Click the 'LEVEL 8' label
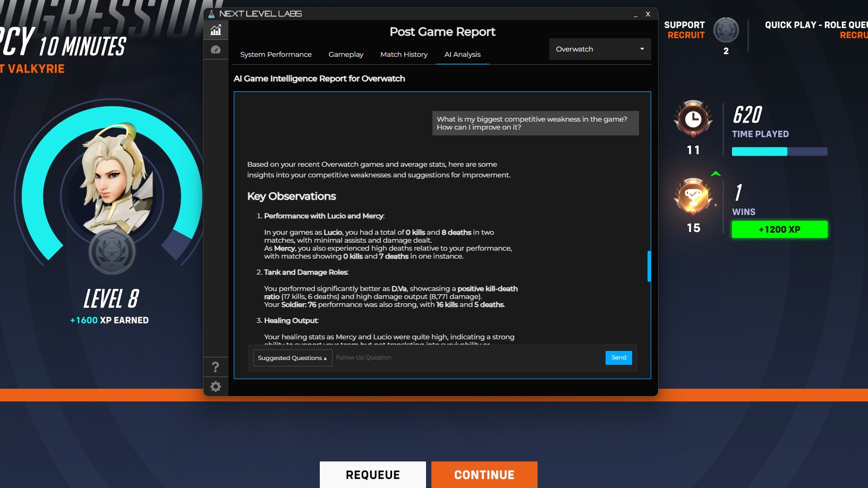The height and width of the screenshot is (488, 868). coord(111,299)
